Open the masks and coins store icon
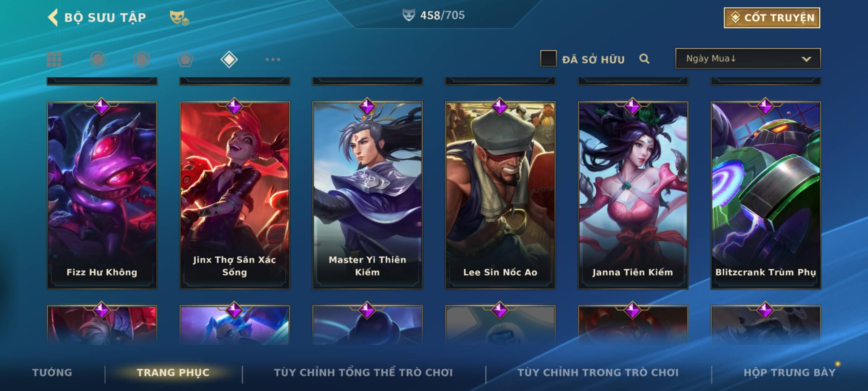 point(179,18)
